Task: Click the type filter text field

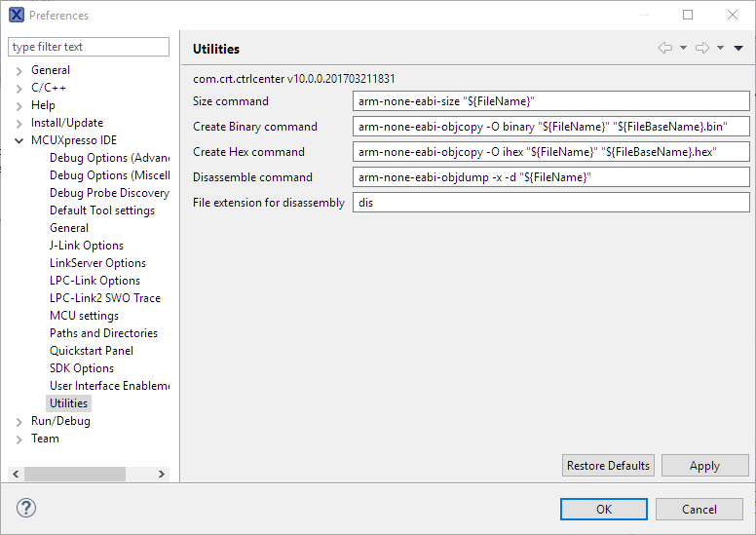Action: point(89,47)
